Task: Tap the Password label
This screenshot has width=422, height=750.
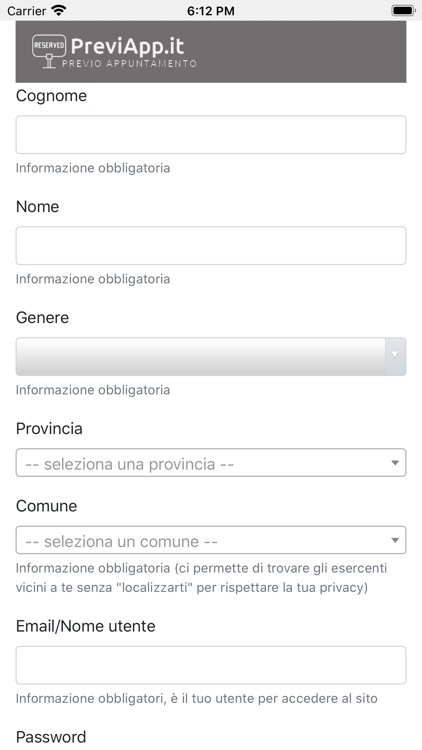Action: pos(51,737)
